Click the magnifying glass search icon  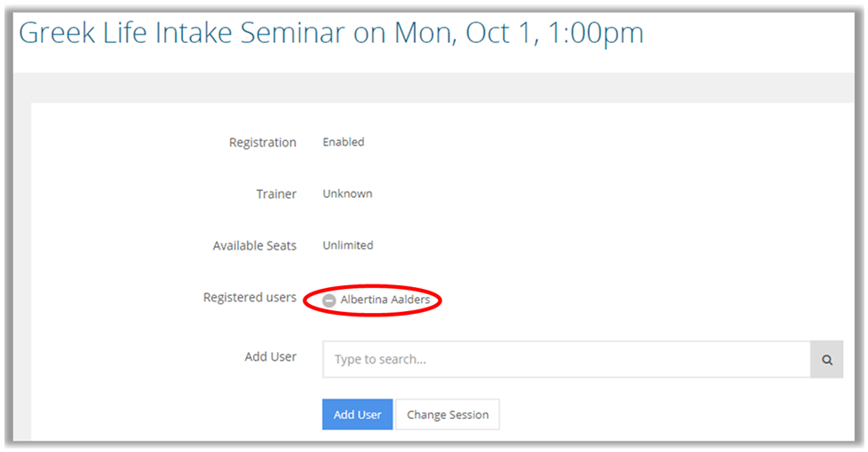827,360
